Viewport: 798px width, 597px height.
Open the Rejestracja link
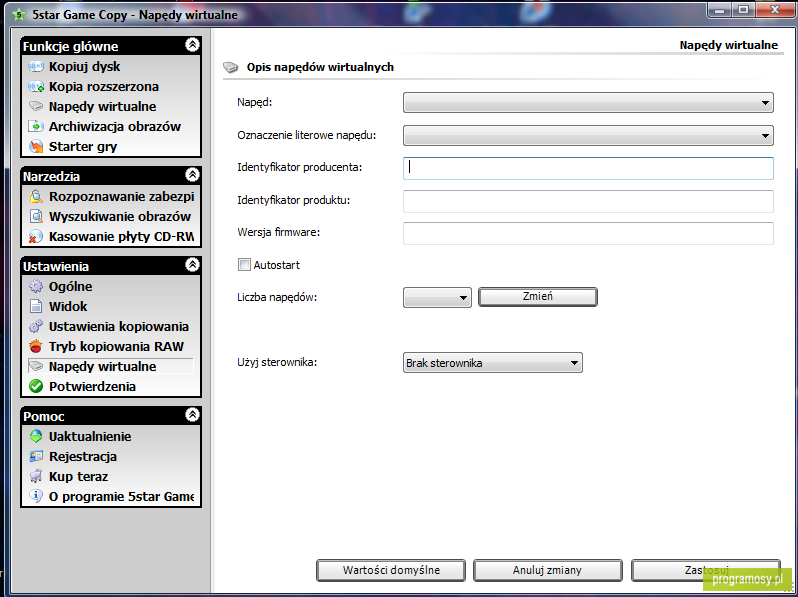pyautogui.click(x=83, y=457)
